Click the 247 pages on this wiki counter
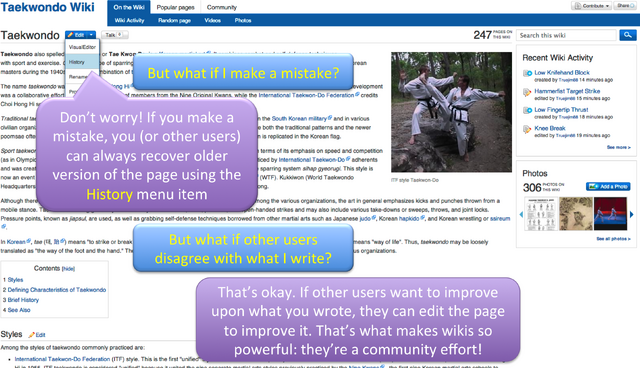Viewport: 640px width, 368px height. 492,35
